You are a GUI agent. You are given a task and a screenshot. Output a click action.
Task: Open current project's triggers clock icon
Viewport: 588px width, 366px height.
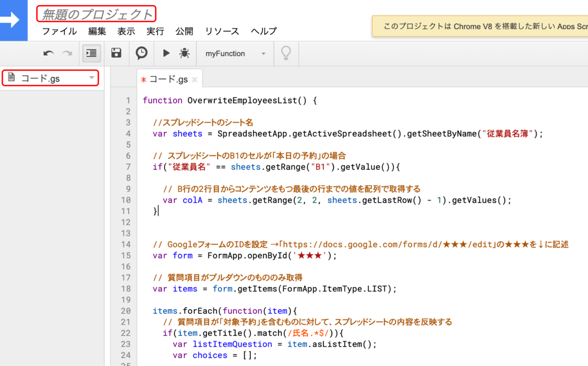click(142, 53)
